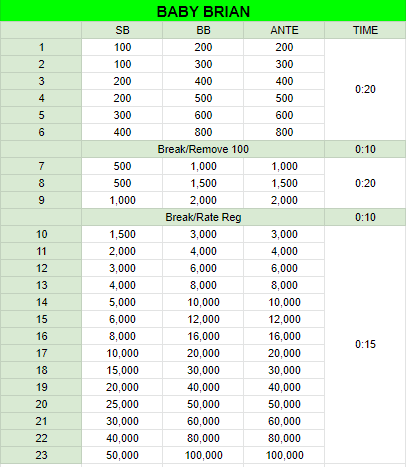
Task: Click the Break/Rate Reg row
Action: [203, 217]
